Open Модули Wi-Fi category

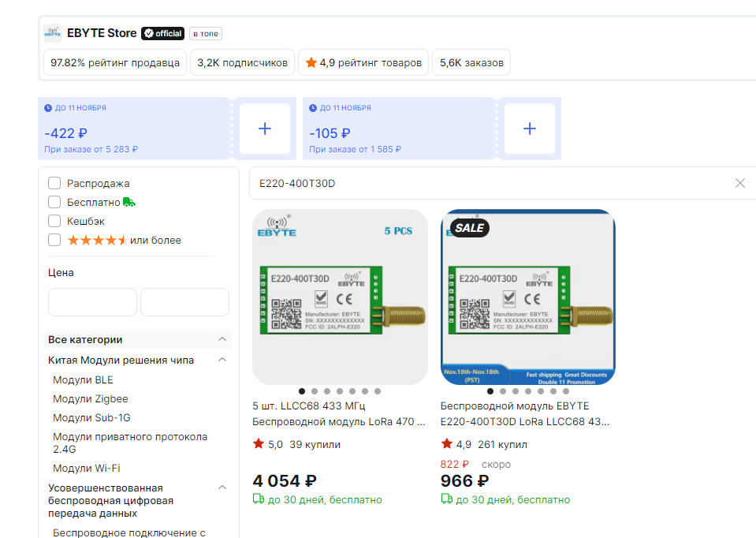86,468
